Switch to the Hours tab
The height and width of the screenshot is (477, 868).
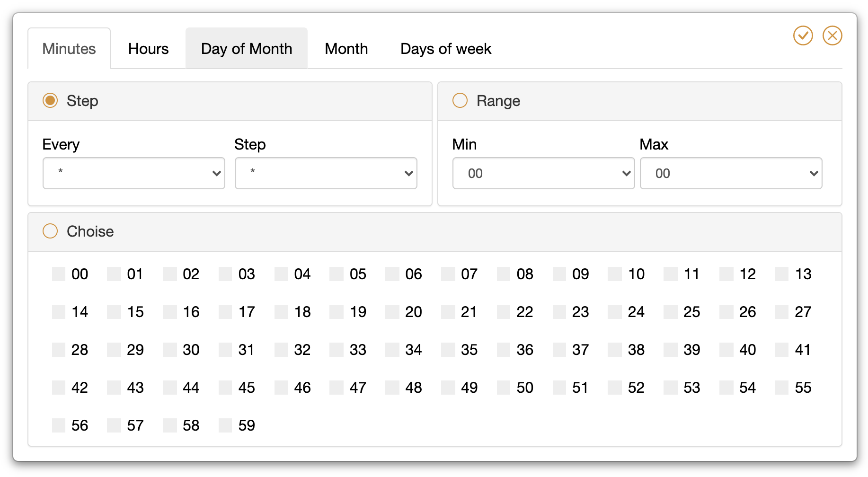[x=148, y=49]
